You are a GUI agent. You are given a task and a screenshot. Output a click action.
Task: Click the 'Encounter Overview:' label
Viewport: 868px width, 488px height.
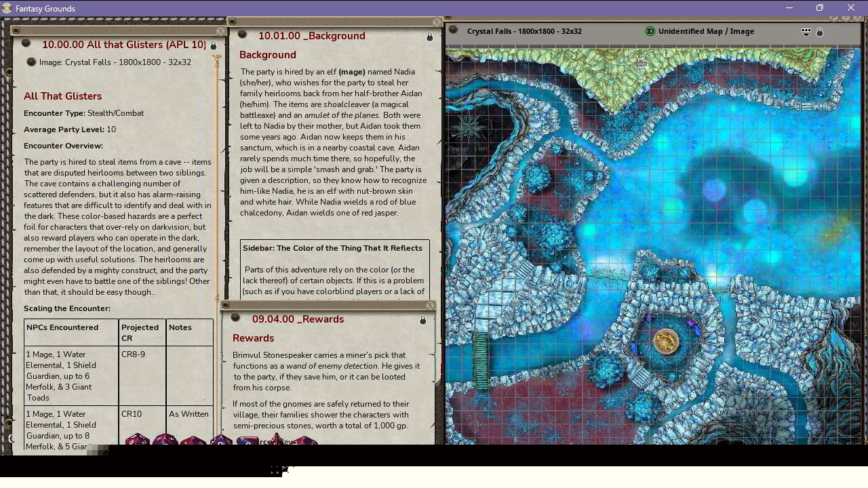point(63,146)
